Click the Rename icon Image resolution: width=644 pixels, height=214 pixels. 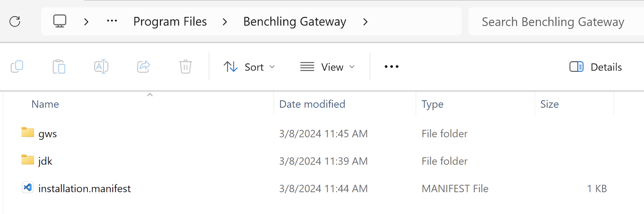[101, 66]
